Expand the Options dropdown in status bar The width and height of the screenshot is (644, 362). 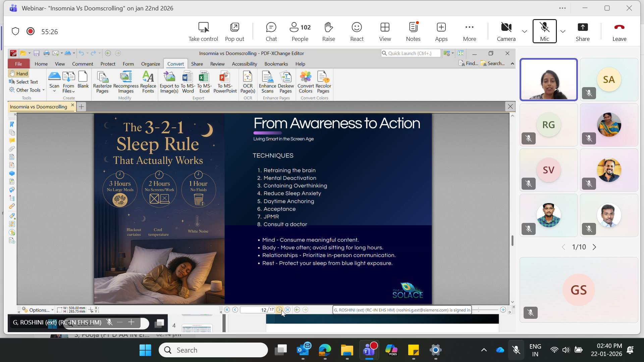[38, 310]
